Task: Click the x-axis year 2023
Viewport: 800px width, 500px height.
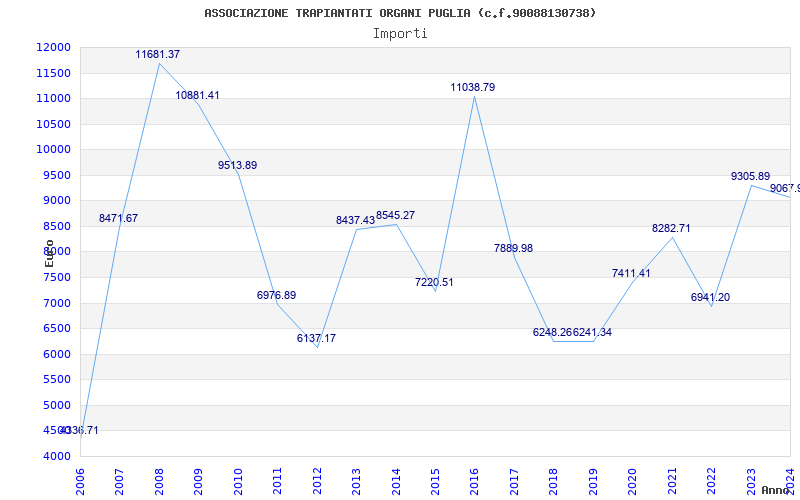Action: [751, 482]
